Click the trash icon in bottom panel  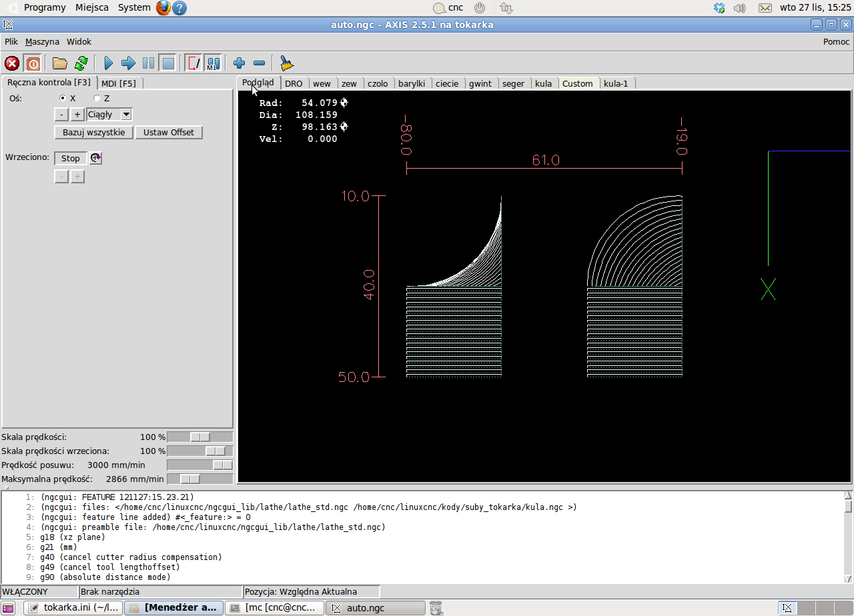436,608
